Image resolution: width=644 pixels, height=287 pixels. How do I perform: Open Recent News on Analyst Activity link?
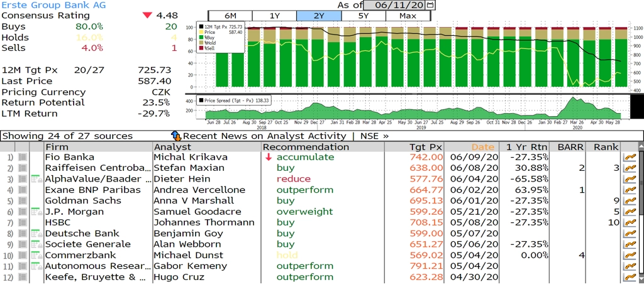(x=265, y=136)
